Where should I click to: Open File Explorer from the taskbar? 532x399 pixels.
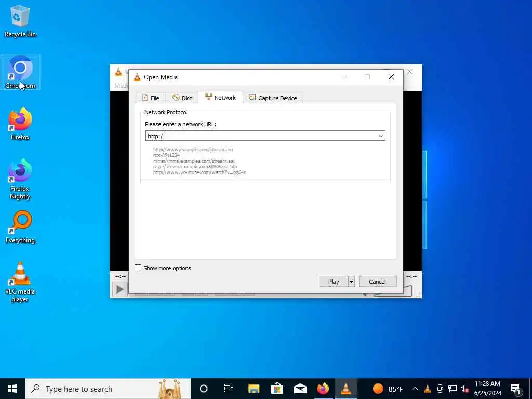pyautogui.click(x=254, y=389)
